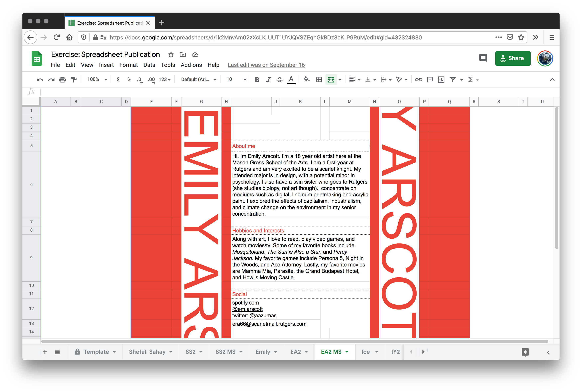Switch to the Emily sheet tab
This screenshot has height=392, width=582.
click(266, 352)
